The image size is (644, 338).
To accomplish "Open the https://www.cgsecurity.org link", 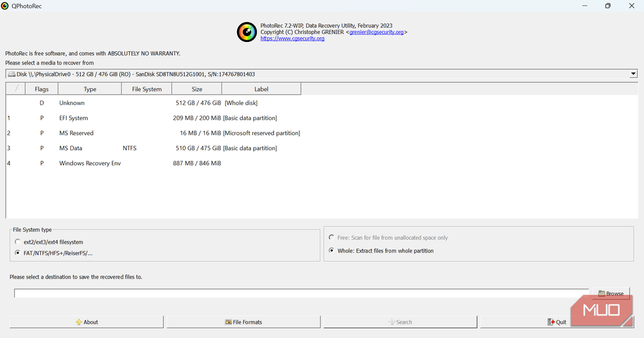I will [x=292, y=38].
